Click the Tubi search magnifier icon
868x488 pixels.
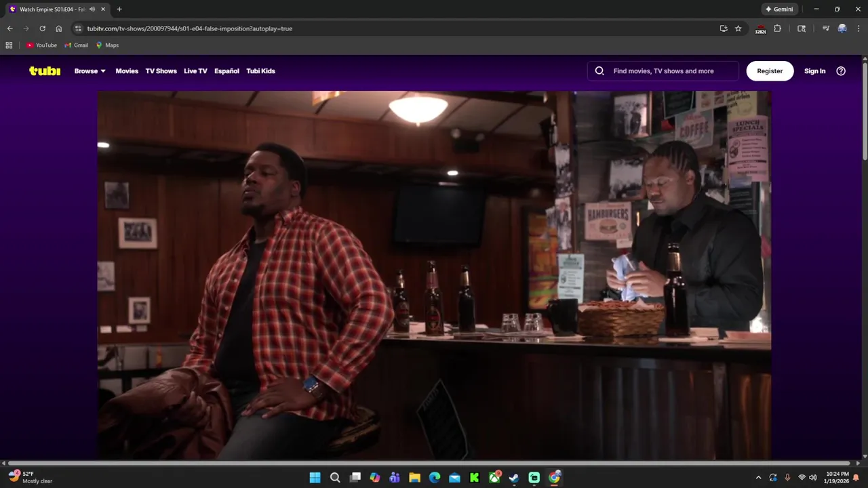[x=599, y=70]
